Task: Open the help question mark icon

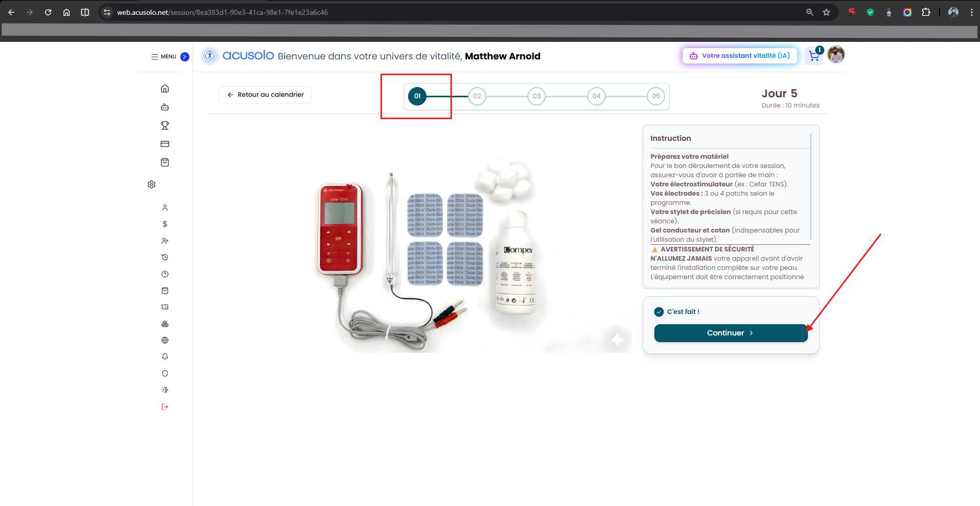Action: [x=165, y=274]
